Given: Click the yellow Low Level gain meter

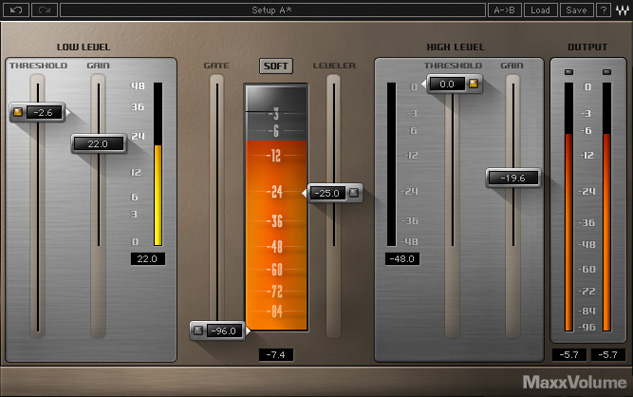Looking at the screenshot, I should click(x=158, y=164).
